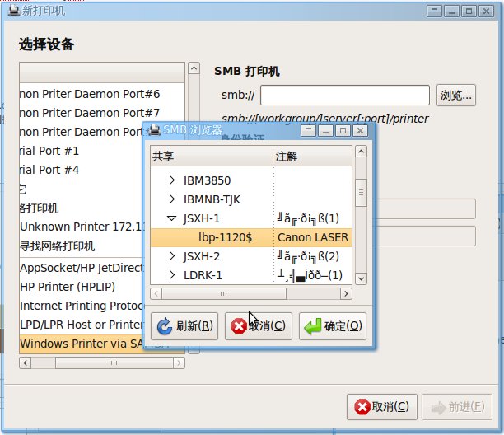504x435 pixels.
Task: Click the 共享 column header
Action: click(212, 157)
